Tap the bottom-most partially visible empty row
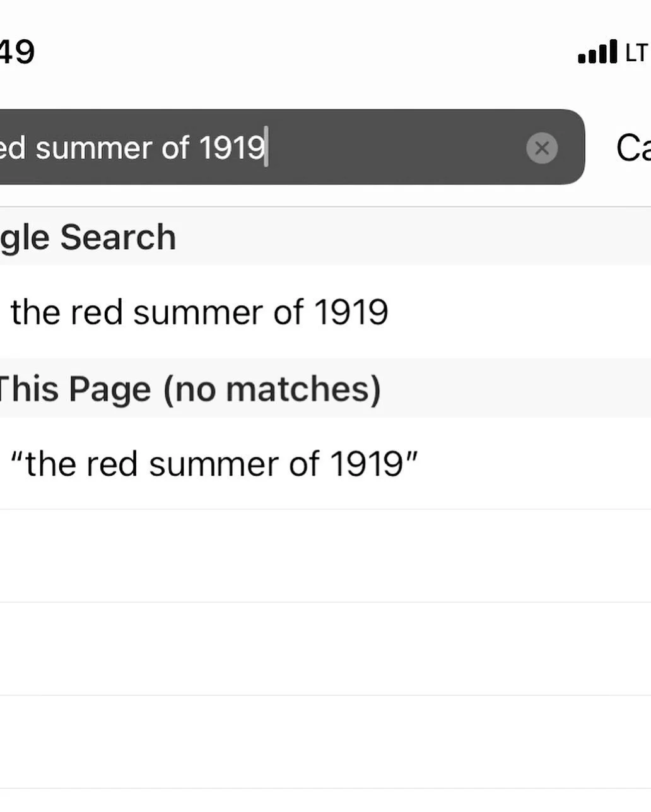This screenshot has width=651, height=812. pos(325,801)
